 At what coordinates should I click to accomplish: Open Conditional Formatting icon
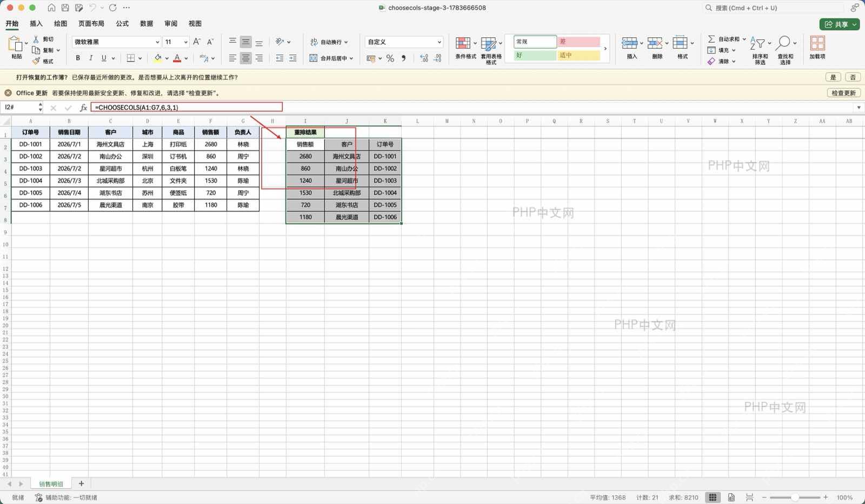coord(463,43)
